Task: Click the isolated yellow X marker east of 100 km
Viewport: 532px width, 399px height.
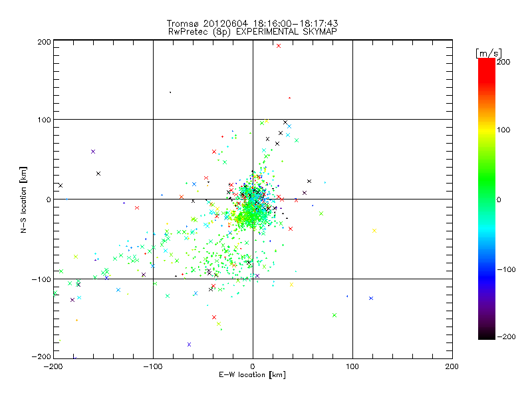Action: coord(374,231)
